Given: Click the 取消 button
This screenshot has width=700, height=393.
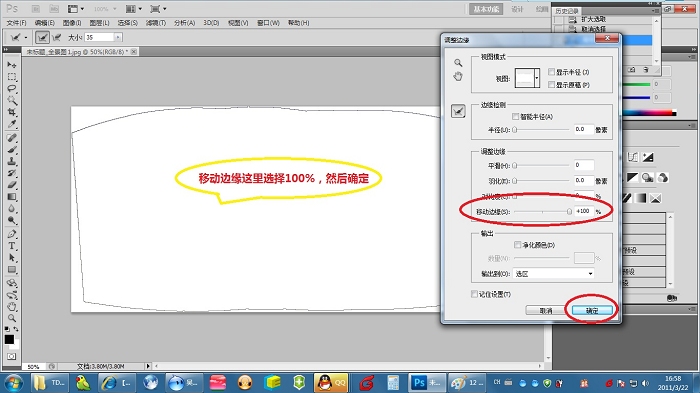Looking at the screenshot, I should pos(546,310).
